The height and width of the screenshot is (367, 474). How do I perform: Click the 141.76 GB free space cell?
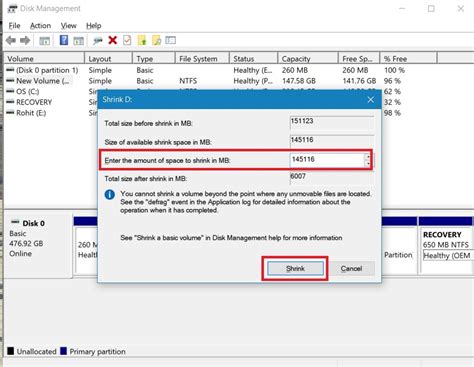point(359,81)
